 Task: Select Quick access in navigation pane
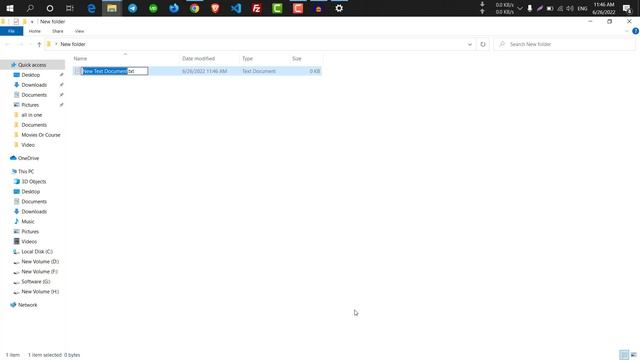click(x=32, y=65)
